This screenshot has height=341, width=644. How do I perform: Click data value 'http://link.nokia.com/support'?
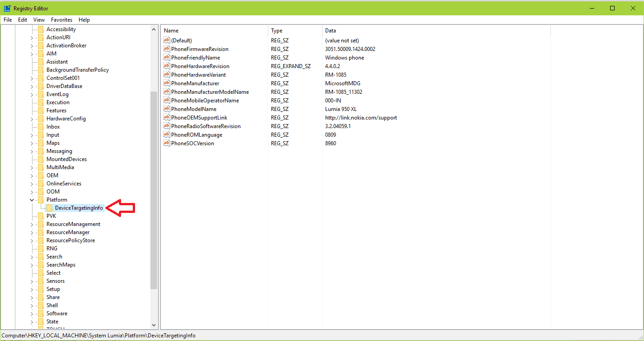coord(361,118)
